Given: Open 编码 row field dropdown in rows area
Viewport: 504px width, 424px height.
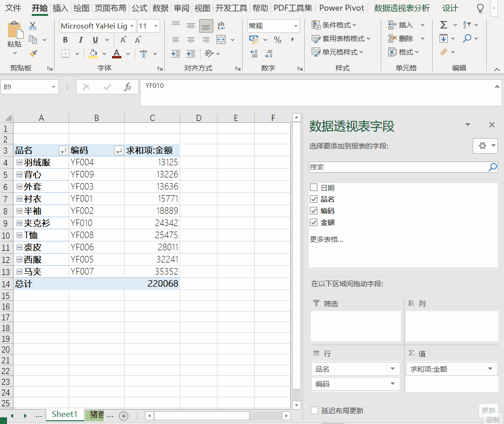Looking at the screenshot, I should [x=392, y=383].
